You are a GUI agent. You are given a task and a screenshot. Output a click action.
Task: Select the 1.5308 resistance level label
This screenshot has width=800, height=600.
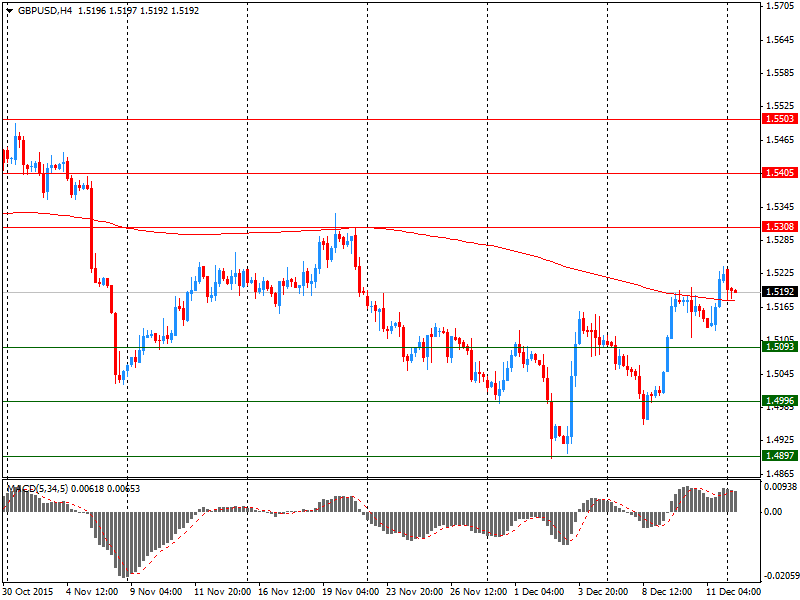click(x=780, y=227)
